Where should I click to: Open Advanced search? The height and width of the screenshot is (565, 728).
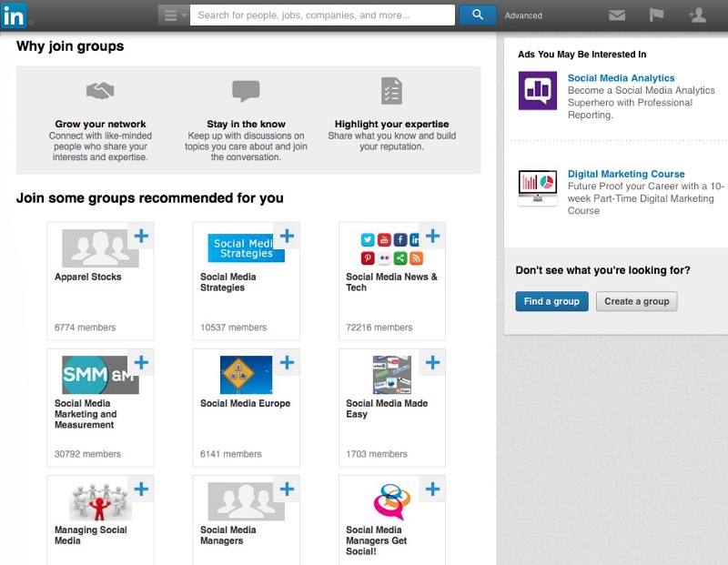coord(523,15)
